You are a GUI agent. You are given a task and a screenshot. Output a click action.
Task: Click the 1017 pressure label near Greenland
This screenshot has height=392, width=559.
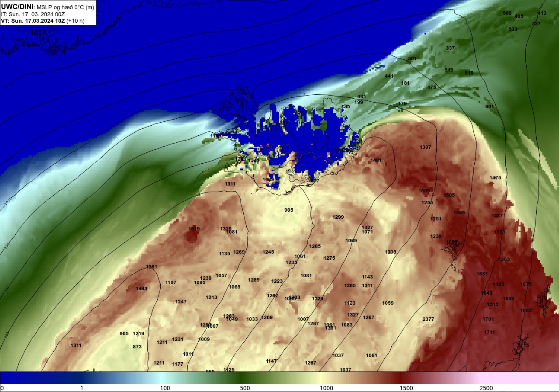38,33
